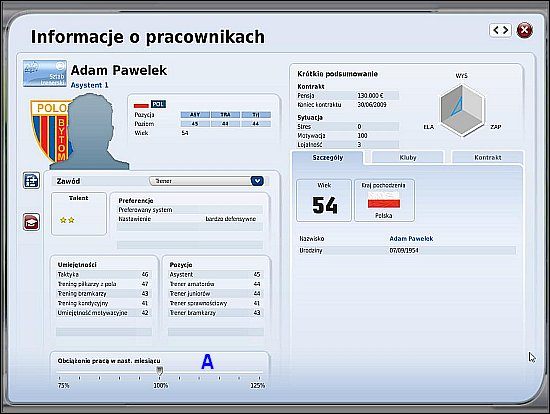Screen dimensions: 550x414
Task: Open the Zawód combo box showing Trener
Action: coord(207,181)
